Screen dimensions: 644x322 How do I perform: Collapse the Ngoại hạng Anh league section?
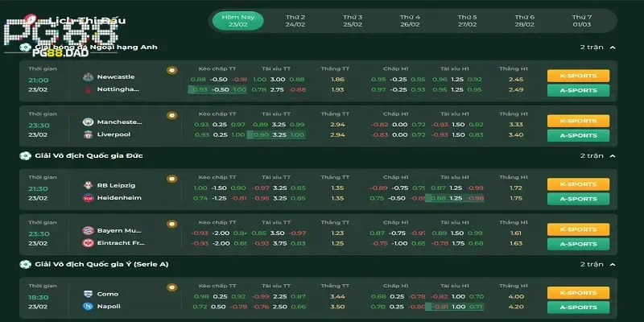613,47
